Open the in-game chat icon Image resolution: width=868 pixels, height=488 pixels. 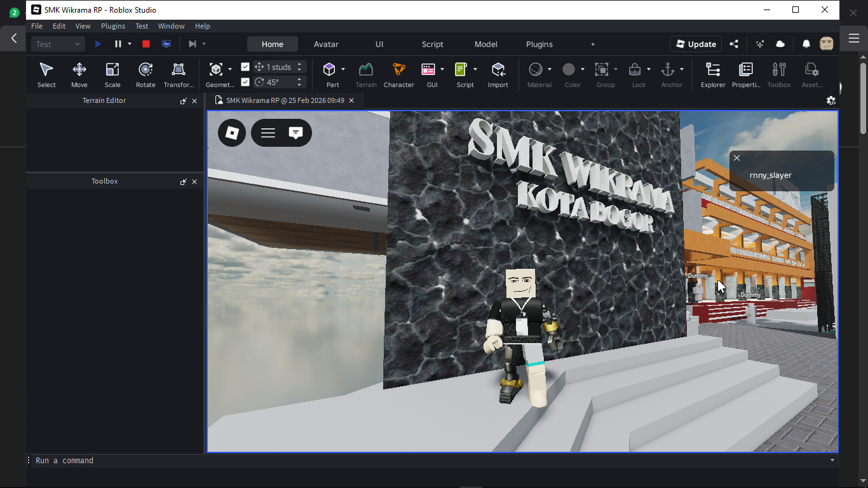[x=295, y=133]
